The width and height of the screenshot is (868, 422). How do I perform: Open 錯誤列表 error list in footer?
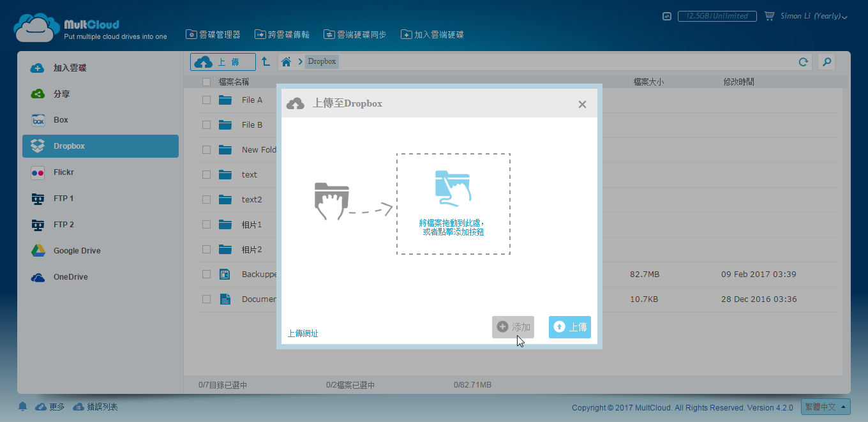pos(95,407)
